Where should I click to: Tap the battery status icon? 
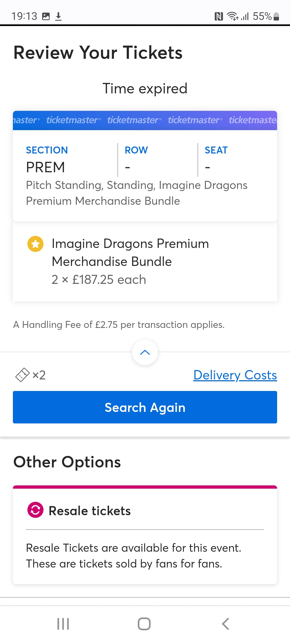[276, 17]
